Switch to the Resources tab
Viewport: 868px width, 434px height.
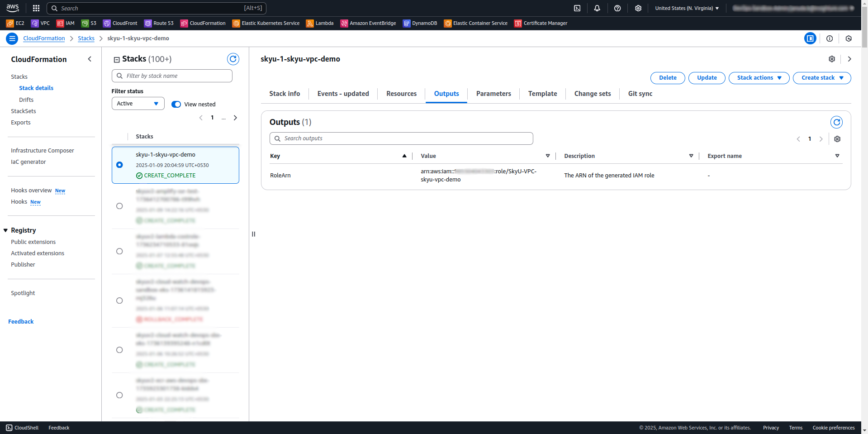click(x=402, y=94)
